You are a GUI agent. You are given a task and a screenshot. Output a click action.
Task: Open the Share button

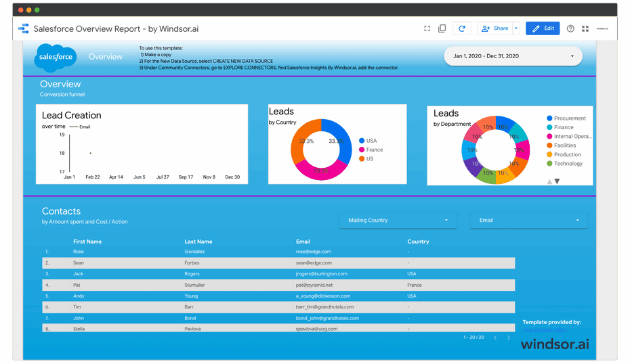pos(495,28)
